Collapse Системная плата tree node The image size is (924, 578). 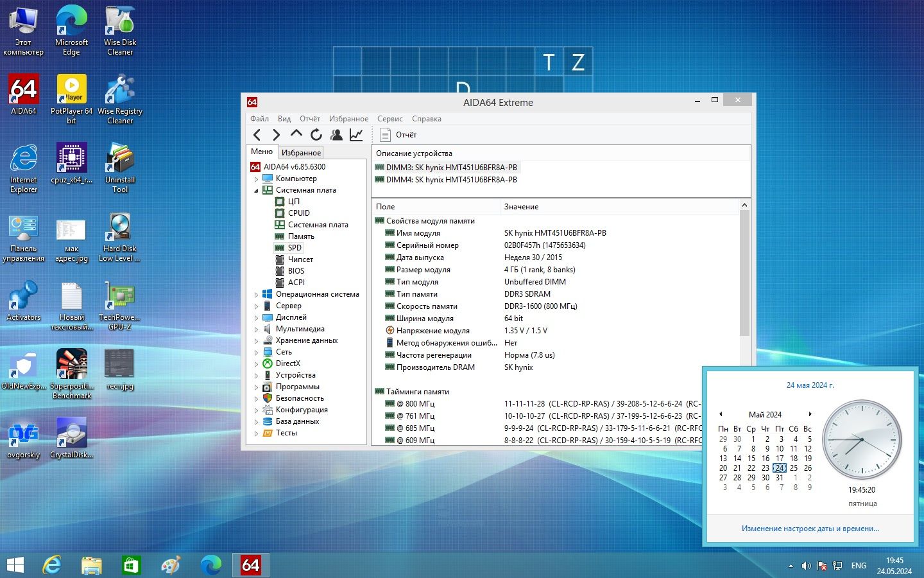tap(256, 191)
